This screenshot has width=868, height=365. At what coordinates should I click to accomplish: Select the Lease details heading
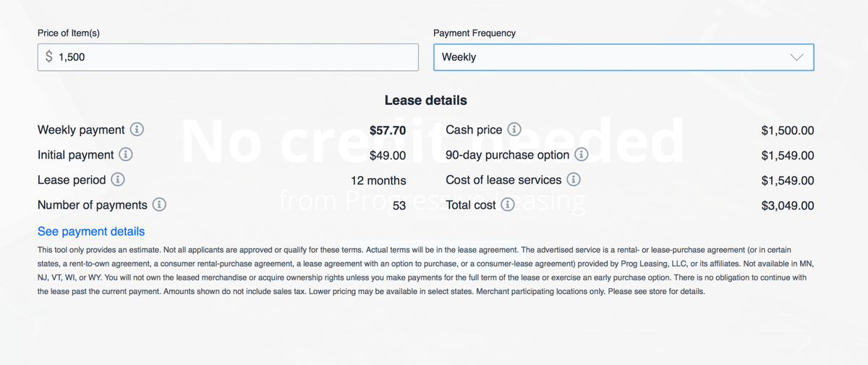pyautogui.click(x=426, y=101)
